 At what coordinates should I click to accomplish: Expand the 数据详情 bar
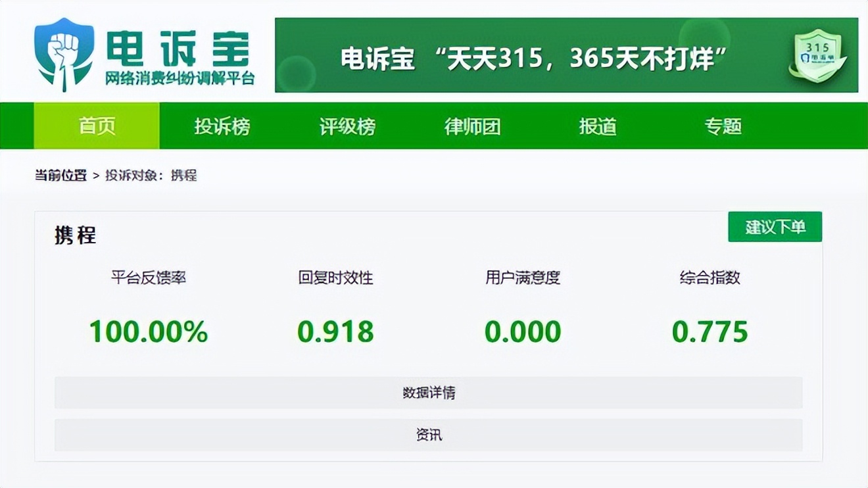pyautogui.click(x=429, y=393)
